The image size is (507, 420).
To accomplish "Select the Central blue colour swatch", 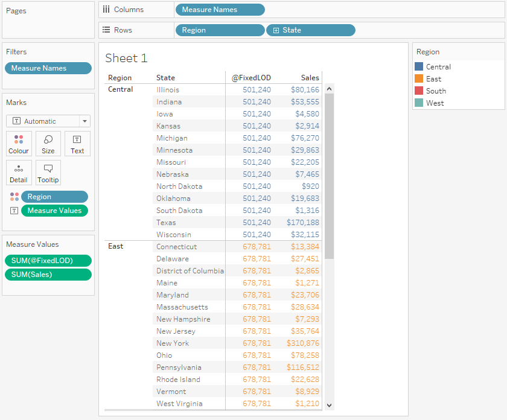I will [x=419, y=67].
